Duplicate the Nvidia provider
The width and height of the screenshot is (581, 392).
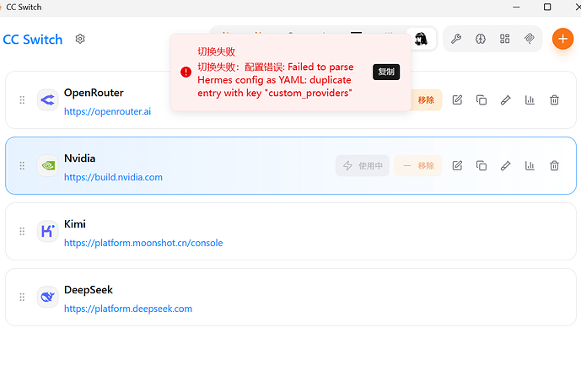point(481,165)
